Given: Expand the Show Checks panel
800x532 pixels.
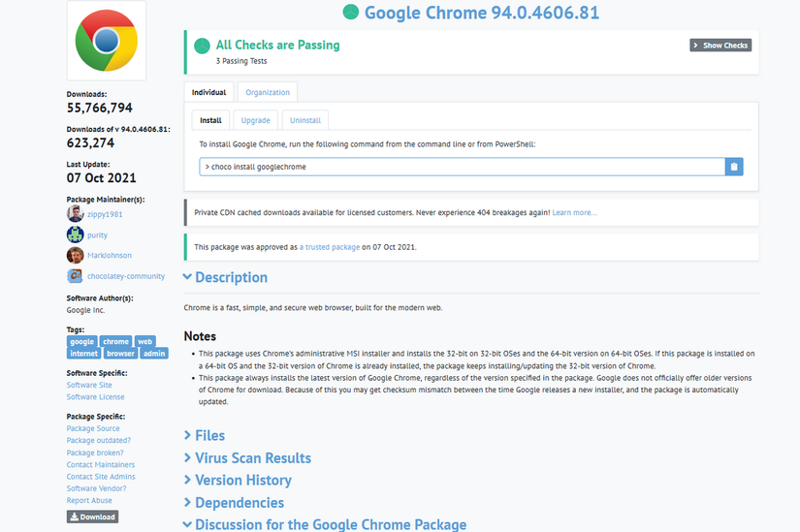Looking at the screenshot, I should coord(720,46).
